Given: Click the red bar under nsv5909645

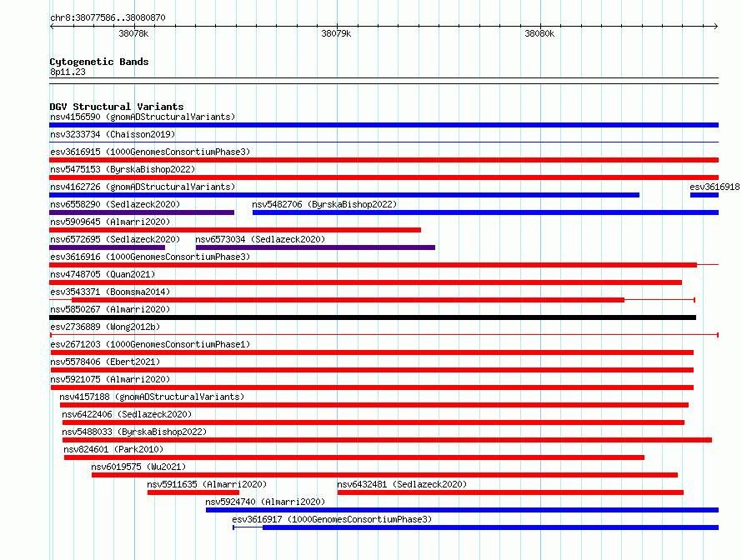Looking at the screenshot, I should coord(235,230).
